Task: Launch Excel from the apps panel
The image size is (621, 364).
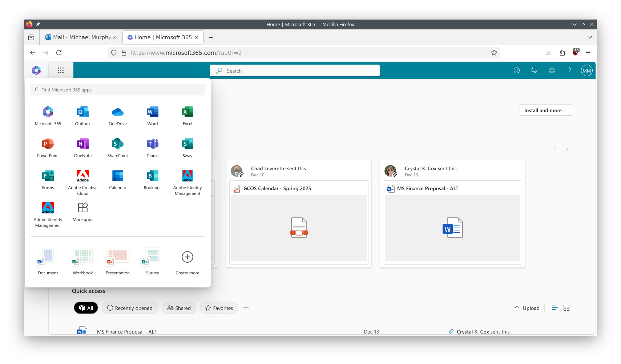Action: click(x=187, y=116)
